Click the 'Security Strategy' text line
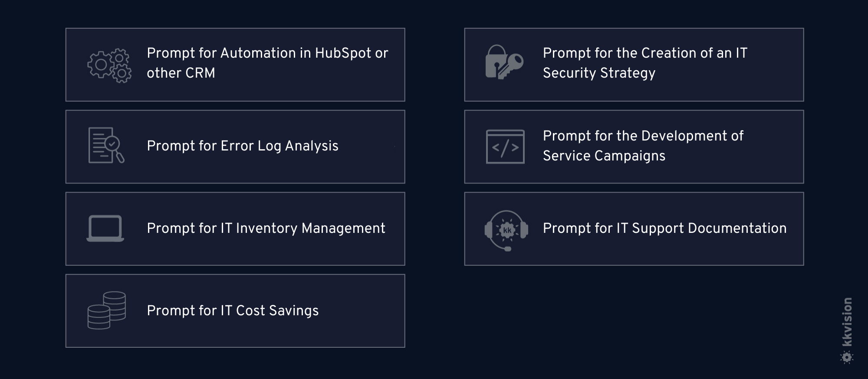Viewport: 868px width, 379px height. [x=599, y=73]
